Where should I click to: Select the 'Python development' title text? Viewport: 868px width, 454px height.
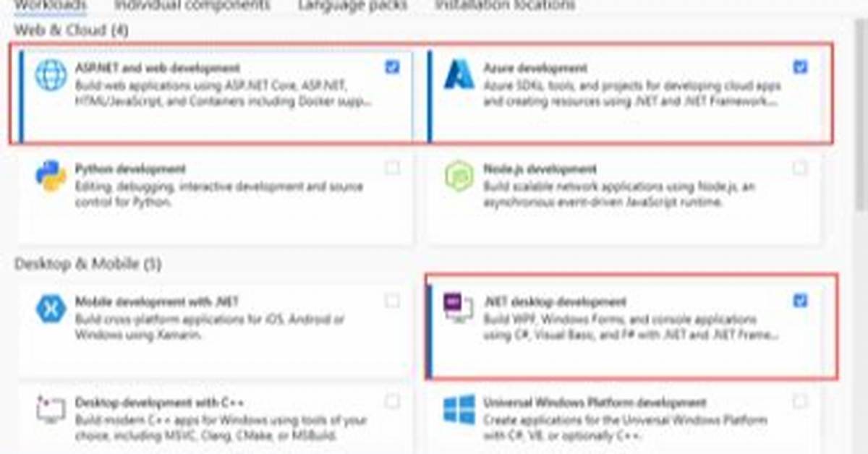tap(130, 169)
